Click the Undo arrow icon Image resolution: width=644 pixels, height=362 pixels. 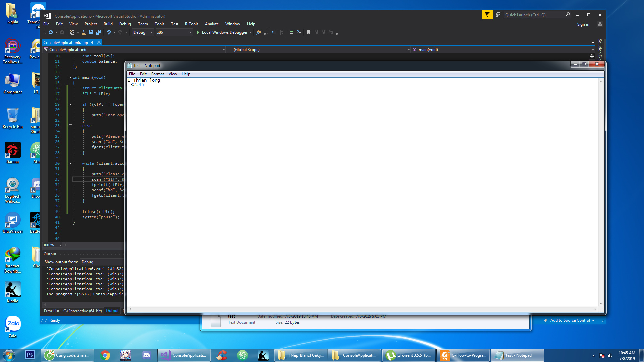[x=109, y=32]
